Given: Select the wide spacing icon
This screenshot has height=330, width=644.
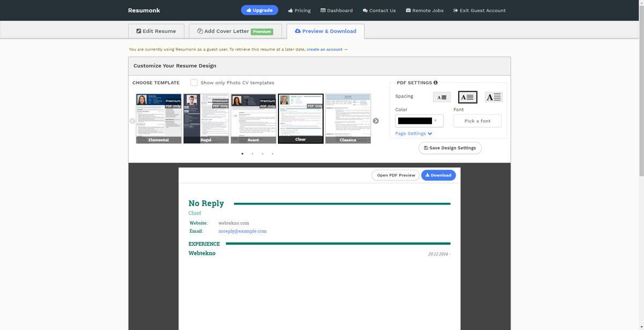Looking at the screenshot, I should pos(493,97).
